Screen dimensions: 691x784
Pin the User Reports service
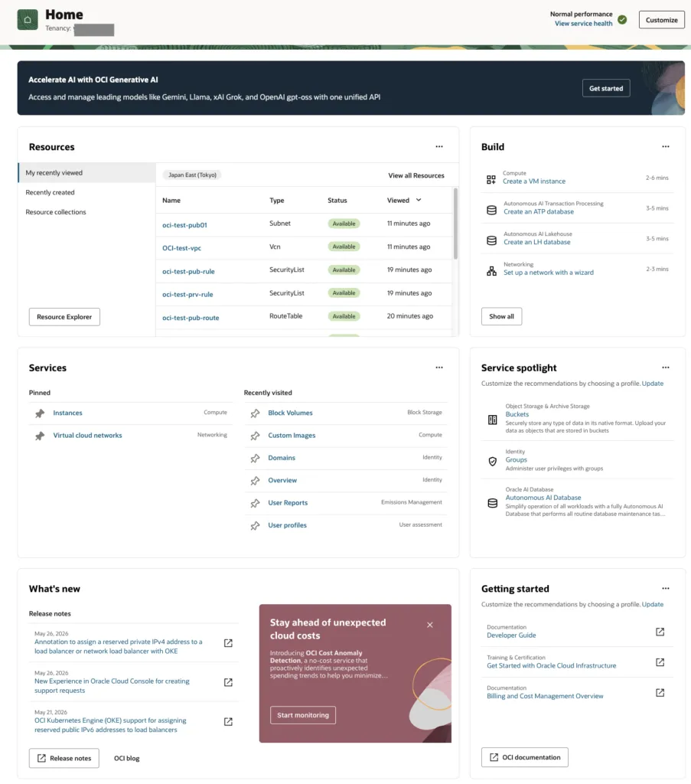pos(256,504)
